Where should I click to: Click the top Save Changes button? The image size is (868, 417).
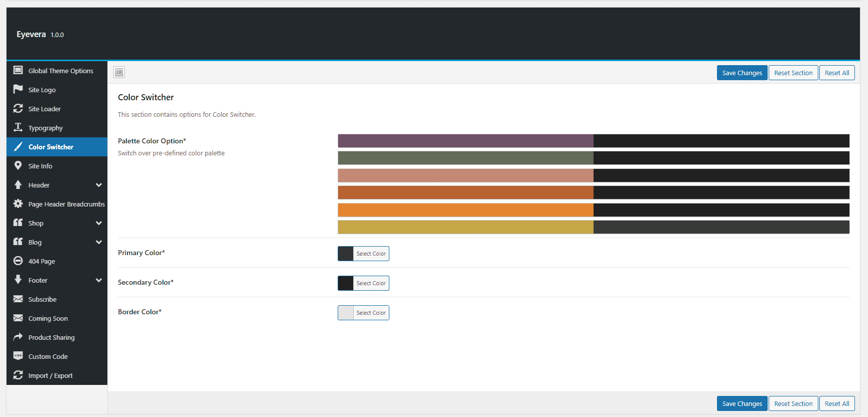(x=742, y=73)
